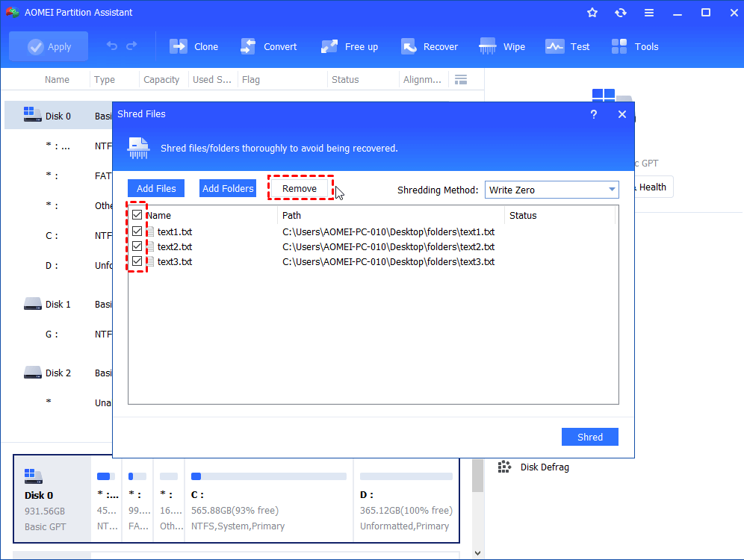Image resolution: width=744 pixels, height=560 pixels.
Task: Open the Tools menu
Action: click(635, 46)
